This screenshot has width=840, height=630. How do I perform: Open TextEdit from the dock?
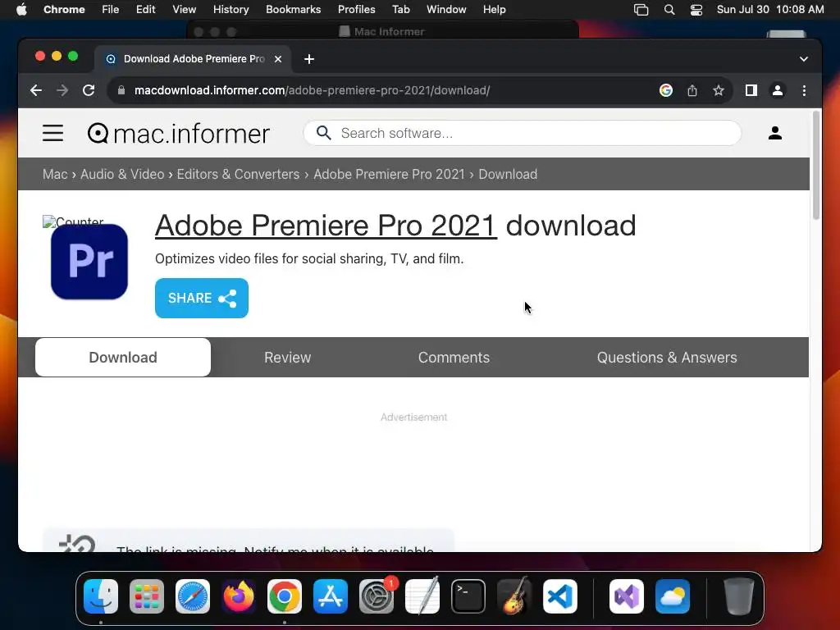click(422, 596)
